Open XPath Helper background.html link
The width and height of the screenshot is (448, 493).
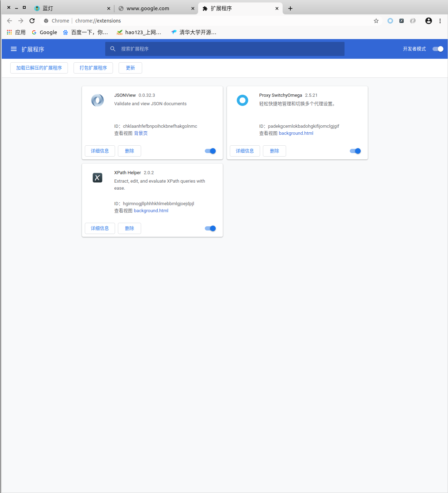(x=151, y=211)
